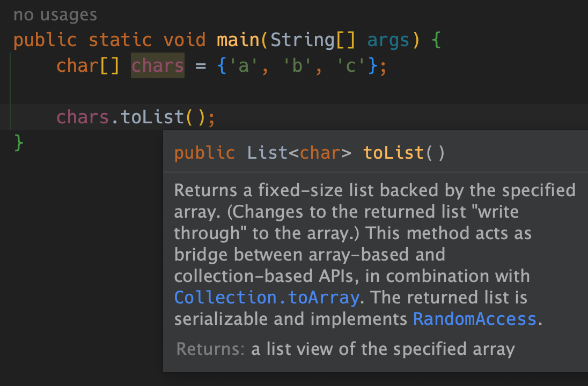Click the green closing brace of main
The image size is (588, 386).
tap(18, 143)
